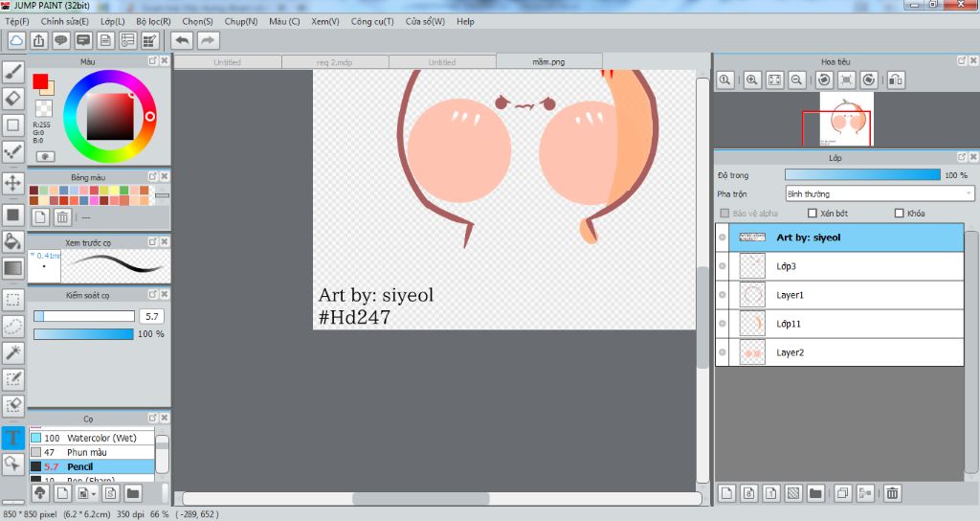This screenshot has width=980, height=521.
Task: Delete the selected layer using the trash icon
Action: click(893, 493)
